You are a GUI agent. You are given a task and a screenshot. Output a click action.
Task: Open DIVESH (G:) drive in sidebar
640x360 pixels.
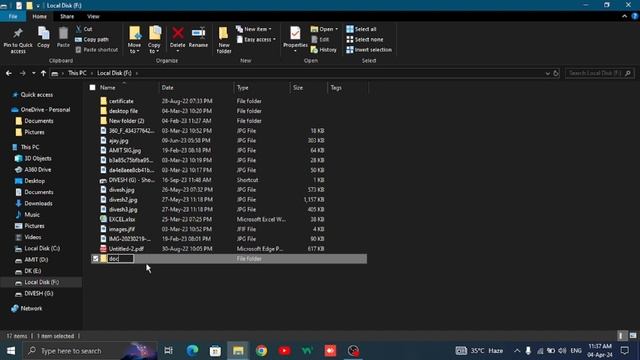coord(39,293)
